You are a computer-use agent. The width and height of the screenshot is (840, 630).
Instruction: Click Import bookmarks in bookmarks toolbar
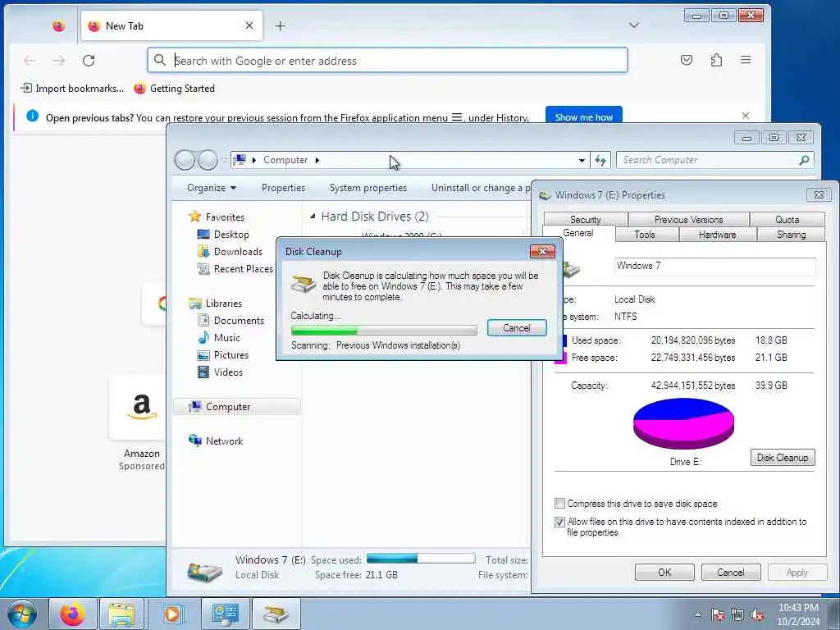[72, 89]
